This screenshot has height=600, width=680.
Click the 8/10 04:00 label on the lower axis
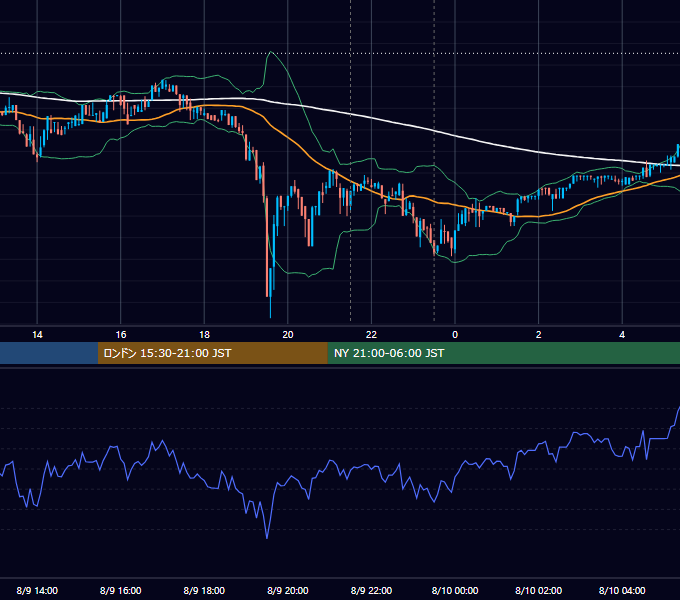pos(622,590)
